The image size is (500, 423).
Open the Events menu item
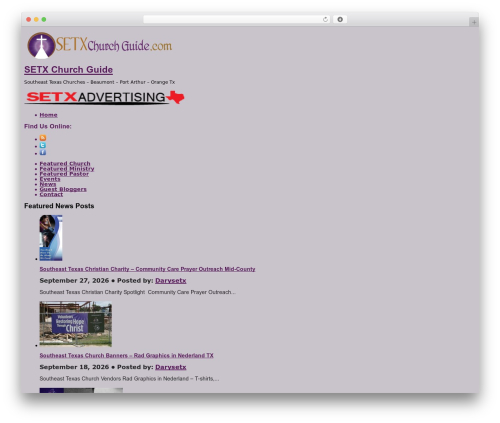pos(50,179)
